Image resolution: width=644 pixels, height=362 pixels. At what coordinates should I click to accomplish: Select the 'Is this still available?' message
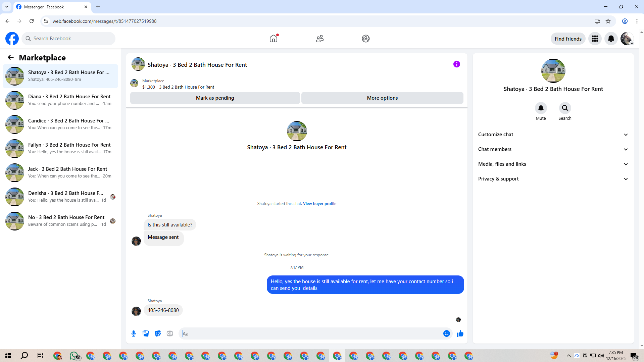coord(170,225)
